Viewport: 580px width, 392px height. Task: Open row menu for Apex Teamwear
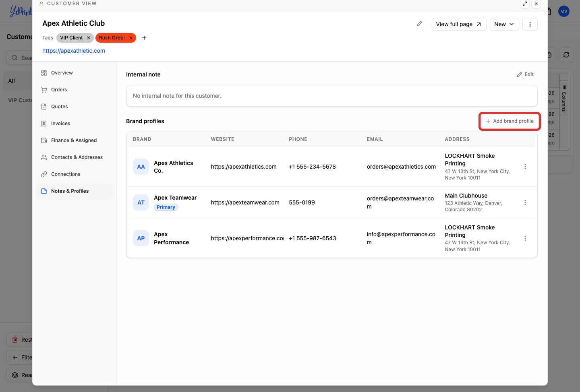coord(525,202)
